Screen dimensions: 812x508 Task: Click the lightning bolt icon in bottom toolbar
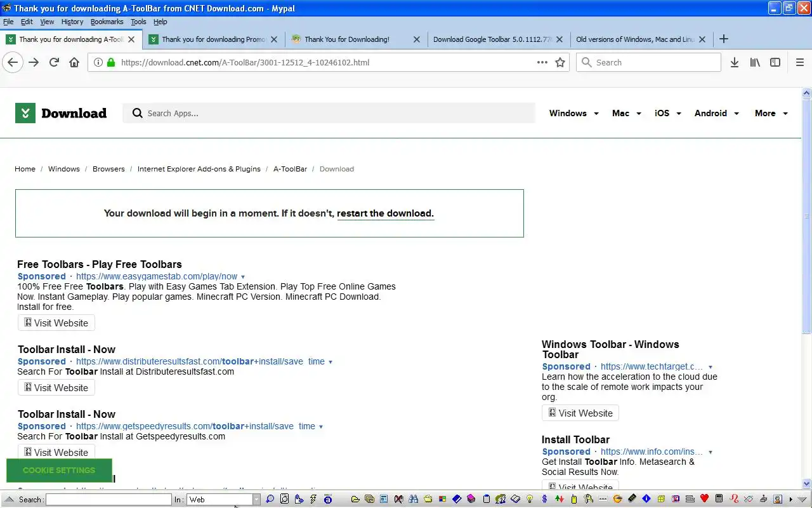[313, 499]
